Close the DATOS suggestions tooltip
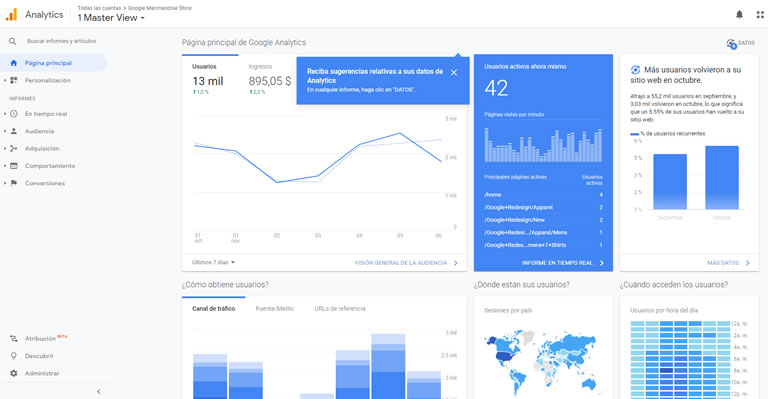 click(454, 72)
